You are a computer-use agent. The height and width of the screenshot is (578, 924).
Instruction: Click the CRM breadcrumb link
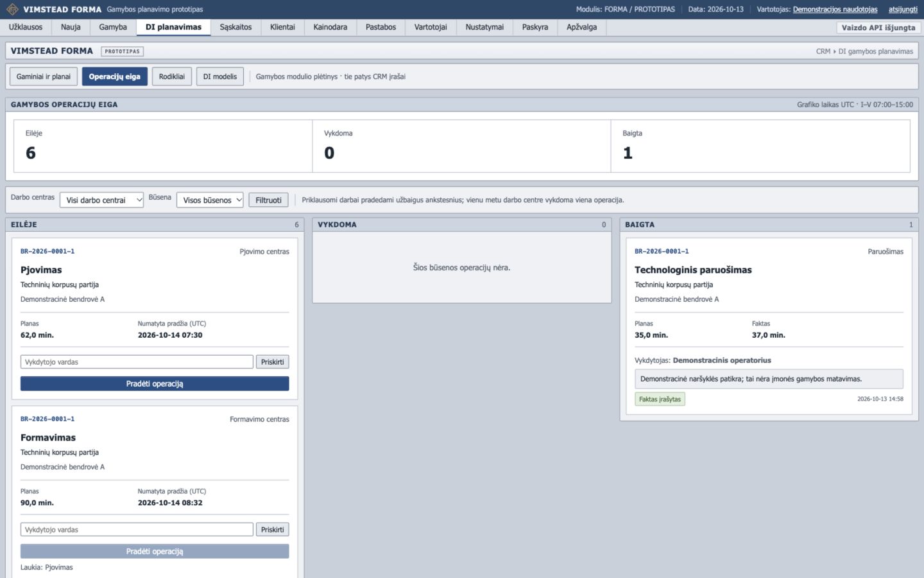[823, 51]
